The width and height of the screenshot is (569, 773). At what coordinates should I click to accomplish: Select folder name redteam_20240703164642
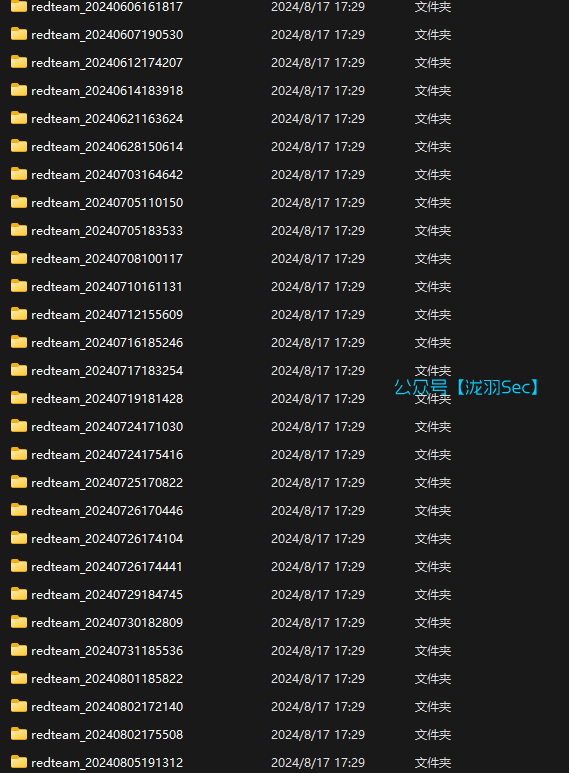107,175
